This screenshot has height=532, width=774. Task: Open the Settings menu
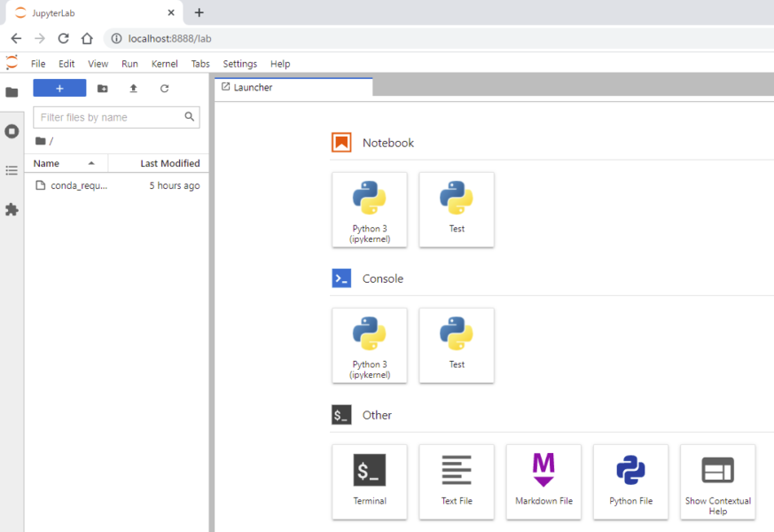[x=239, y=64]
